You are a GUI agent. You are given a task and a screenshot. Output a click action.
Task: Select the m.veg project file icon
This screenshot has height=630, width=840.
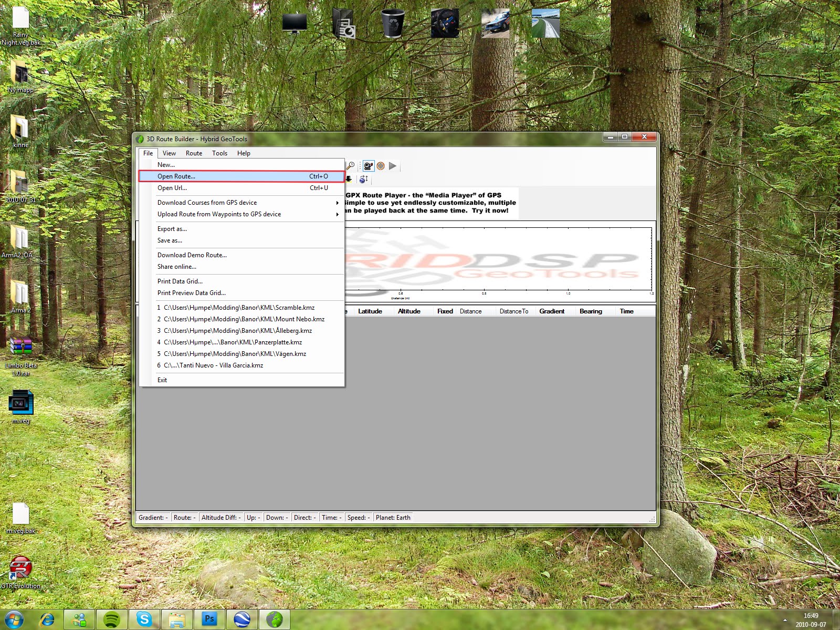(20, 407)
